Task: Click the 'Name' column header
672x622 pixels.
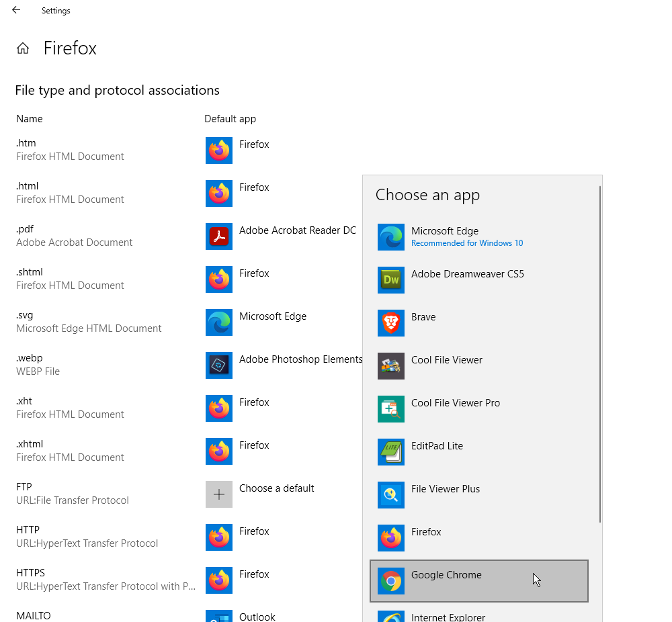Action: (x=30, y=119)
